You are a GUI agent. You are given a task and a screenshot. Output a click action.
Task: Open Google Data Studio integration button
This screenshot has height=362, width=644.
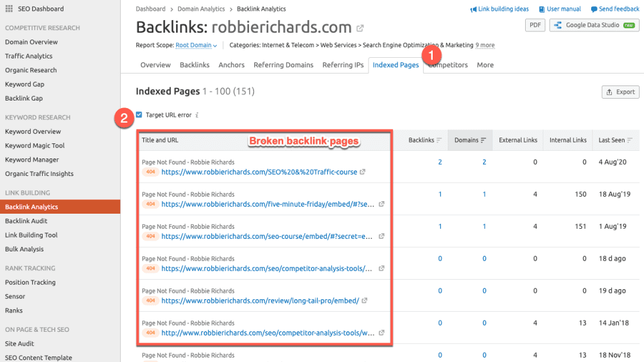594,25
